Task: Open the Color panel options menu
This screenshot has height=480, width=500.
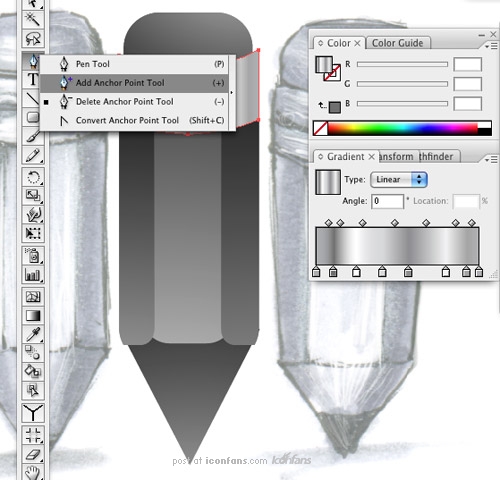Action: [x=491, y=46]
